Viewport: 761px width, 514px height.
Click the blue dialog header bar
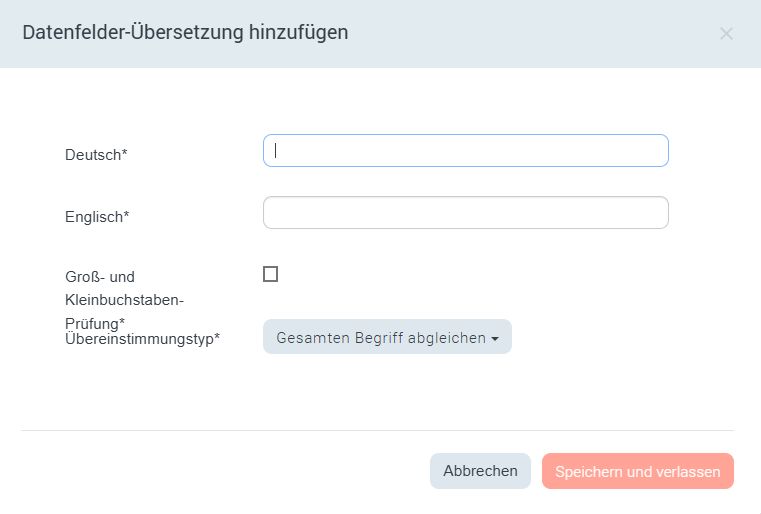coord(500,33)
